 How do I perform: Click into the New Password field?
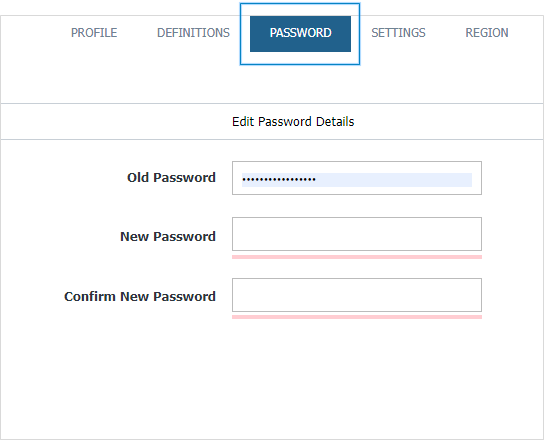[x=357, y=234]
